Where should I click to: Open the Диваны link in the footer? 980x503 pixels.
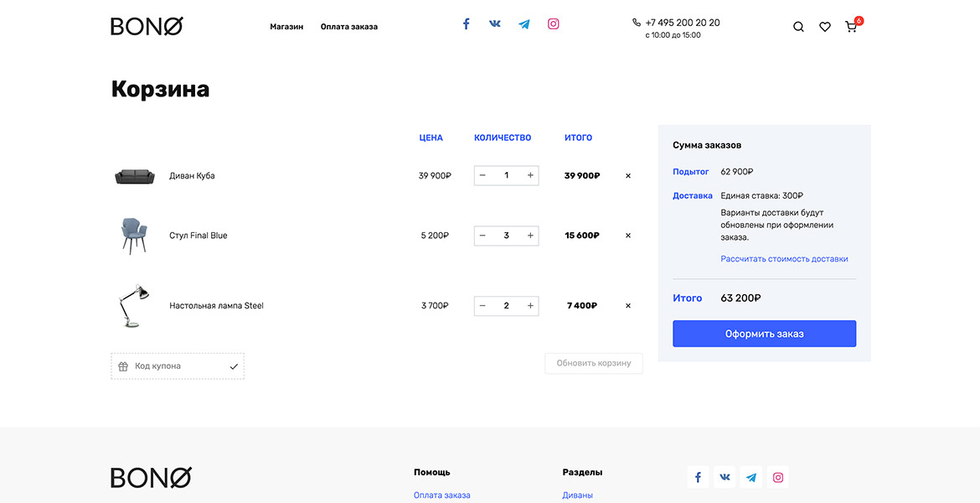point(577,495)
